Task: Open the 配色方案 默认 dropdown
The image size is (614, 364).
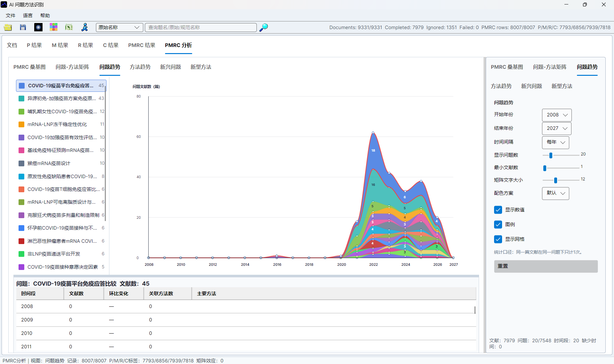Action: [555, 193]
